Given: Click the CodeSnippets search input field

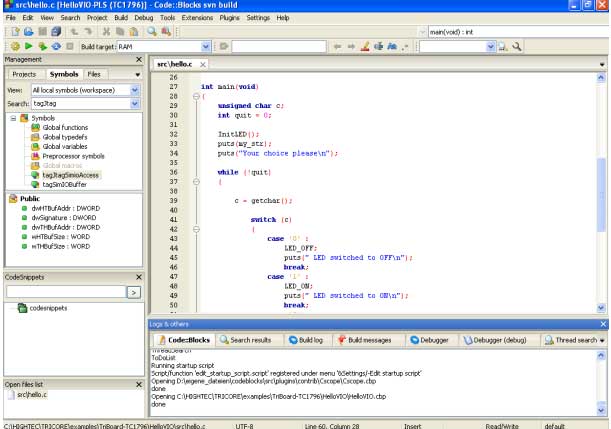Looking at the screenshot, I should 66,292.
